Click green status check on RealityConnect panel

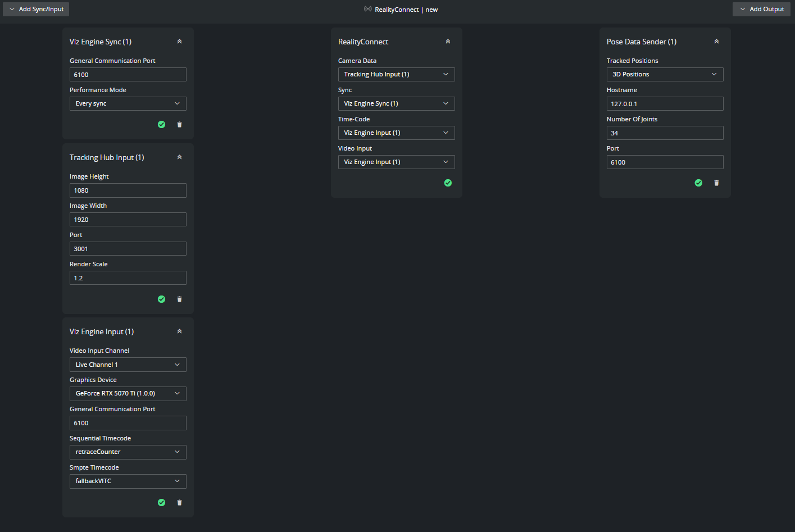pos(448,183)
